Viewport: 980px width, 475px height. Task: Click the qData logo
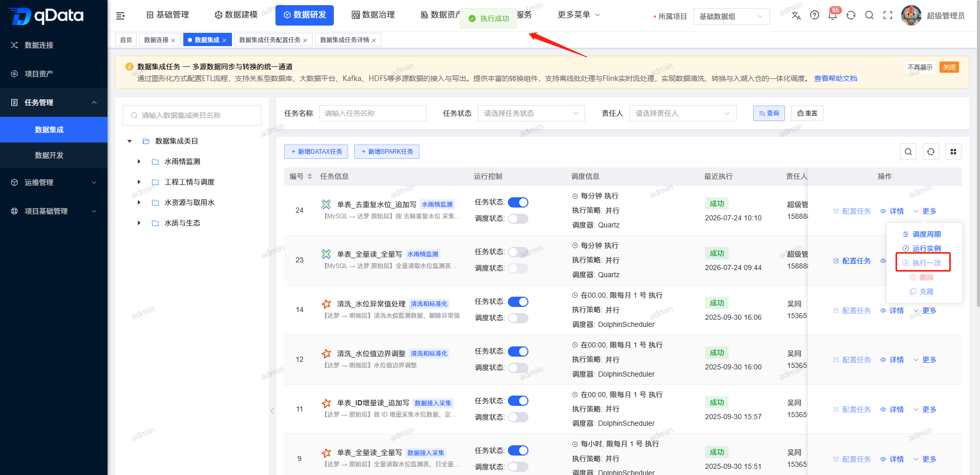point(46,16)
